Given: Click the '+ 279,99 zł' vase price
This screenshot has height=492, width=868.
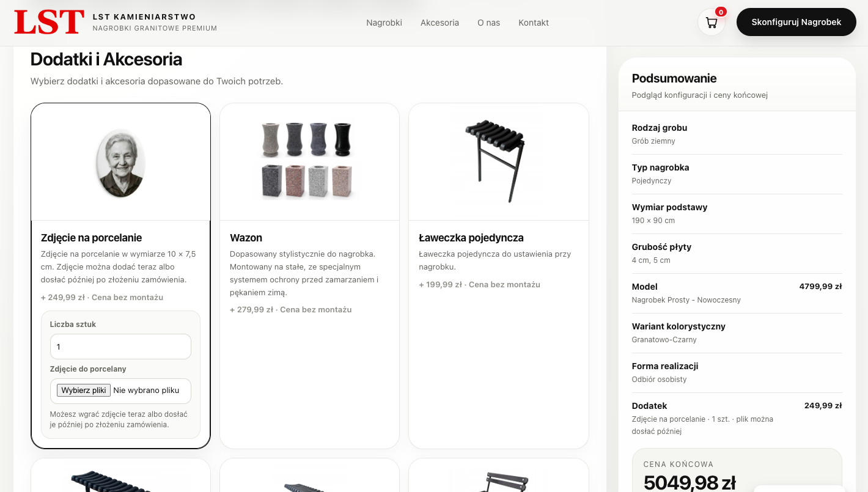Looking at the screenshot, I should pos(251,310).
